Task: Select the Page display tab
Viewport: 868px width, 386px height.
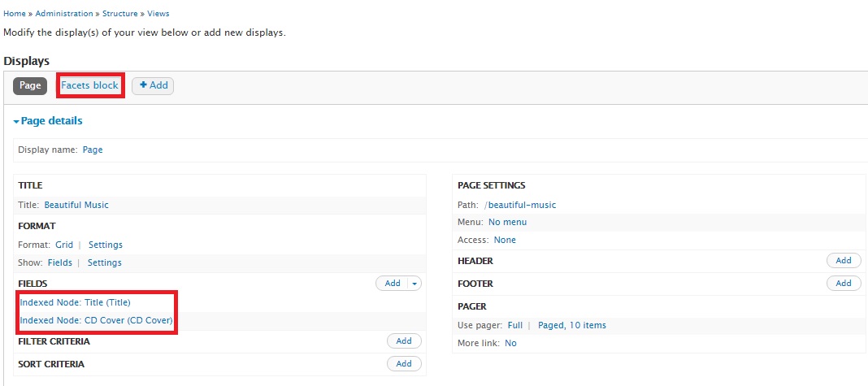Action: pyautogui.click(x=30, y=86)
